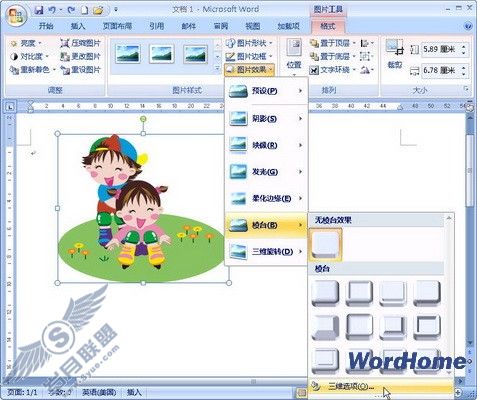Screen dimensions: 477x400
Task: Open the rotate icon in 排列 group
Action: pyautogui.click(x=367, y=70)
